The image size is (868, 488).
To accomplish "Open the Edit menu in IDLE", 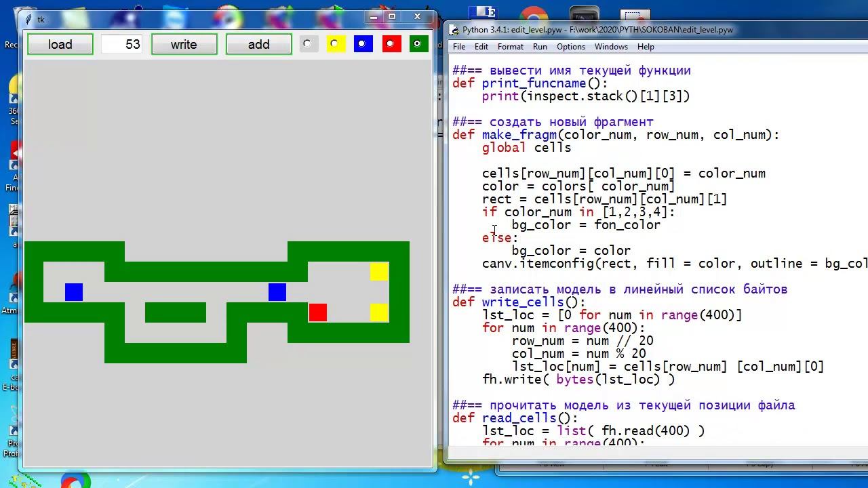I will point(481,47).
